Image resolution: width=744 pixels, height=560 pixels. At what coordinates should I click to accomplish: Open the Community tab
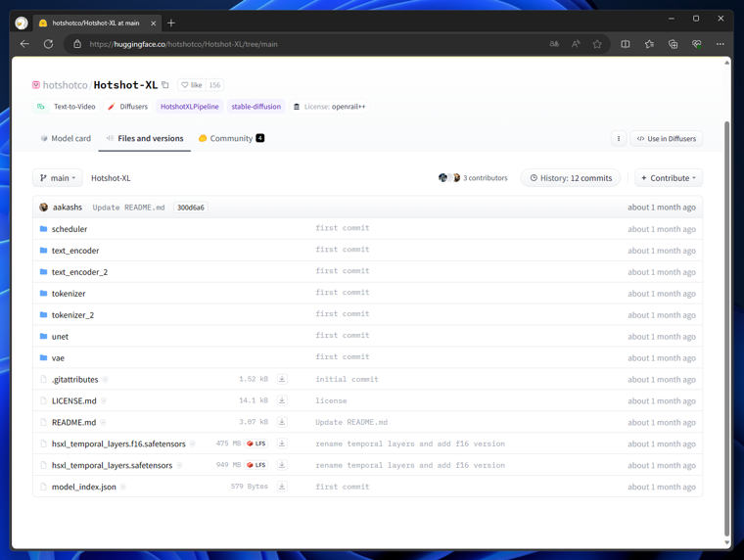point(232,138)
